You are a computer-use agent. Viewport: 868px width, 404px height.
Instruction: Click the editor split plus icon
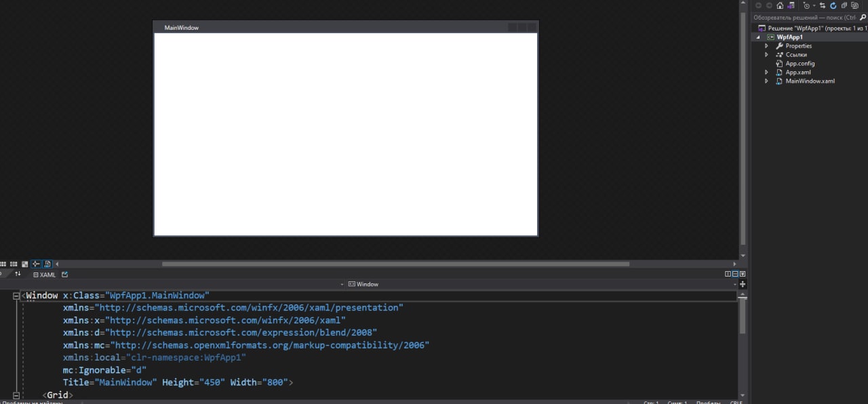743,284
